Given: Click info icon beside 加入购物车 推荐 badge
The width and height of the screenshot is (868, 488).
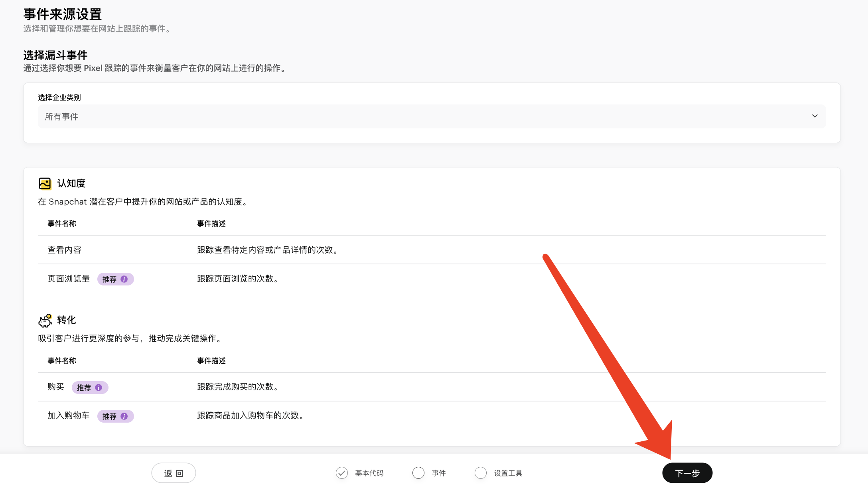Looking at the screenshot, I should pos(124,416).
